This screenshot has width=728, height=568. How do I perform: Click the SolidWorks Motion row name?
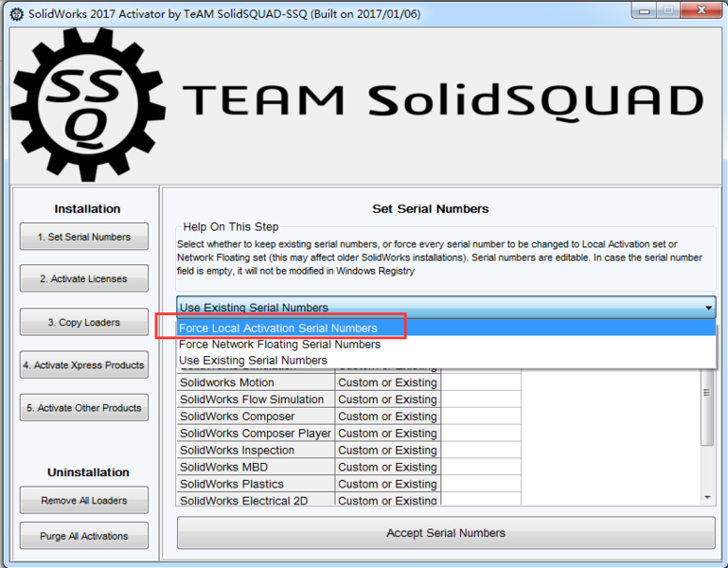tap(256, 382)
